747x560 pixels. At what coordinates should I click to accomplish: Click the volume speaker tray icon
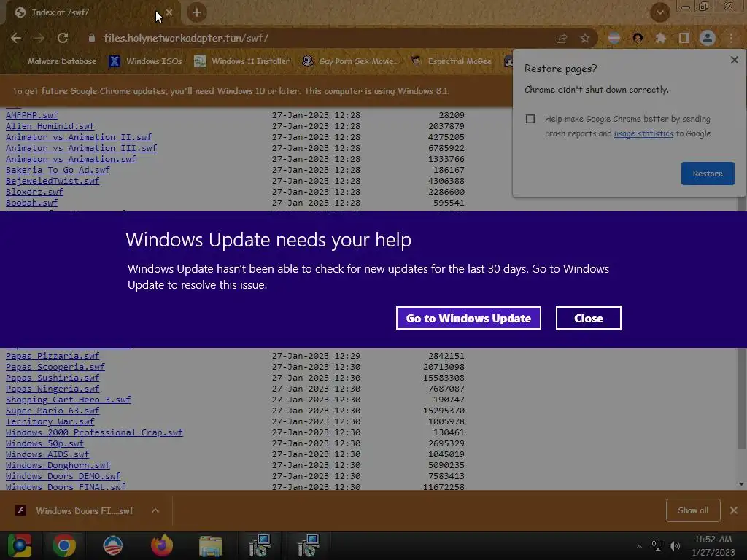click(675, 546)
